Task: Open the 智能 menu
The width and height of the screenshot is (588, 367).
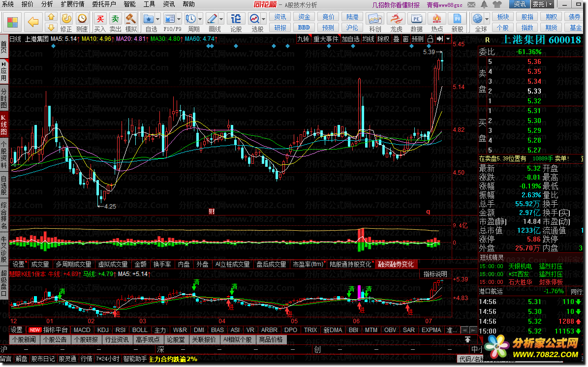Action: (130, 4)
